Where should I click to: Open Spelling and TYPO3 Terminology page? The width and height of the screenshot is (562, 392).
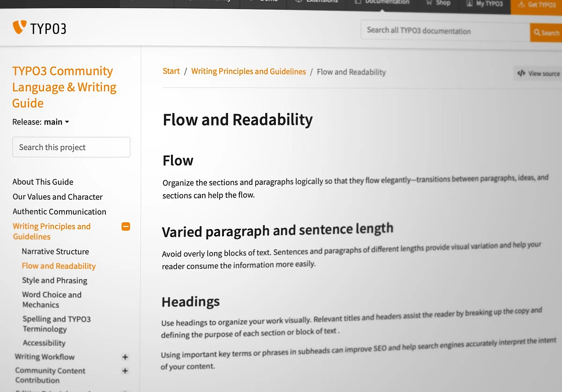point(57,324)
